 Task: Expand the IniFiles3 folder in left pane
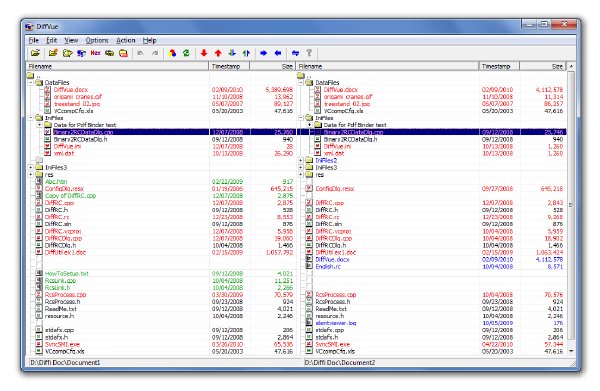pyautogui.click(x=31, y=167)
